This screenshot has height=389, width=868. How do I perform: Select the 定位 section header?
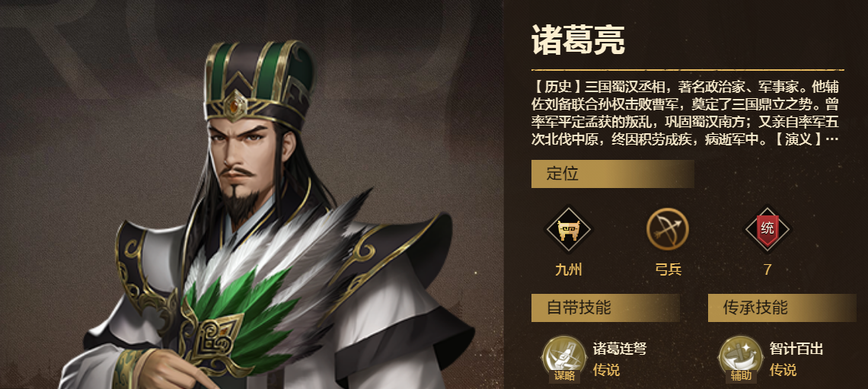(x=612, y=174)
